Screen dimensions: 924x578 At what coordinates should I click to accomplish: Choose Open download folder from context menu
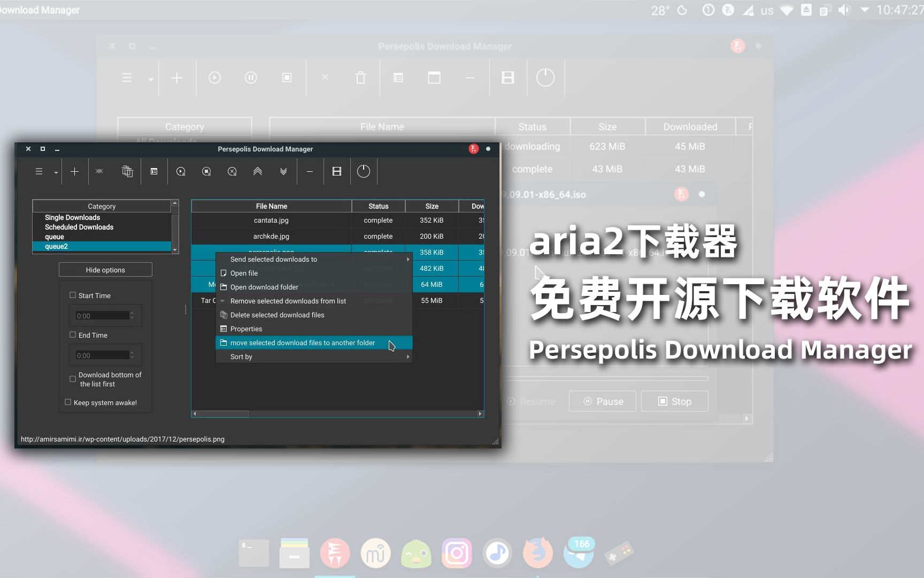pos(314,287)
